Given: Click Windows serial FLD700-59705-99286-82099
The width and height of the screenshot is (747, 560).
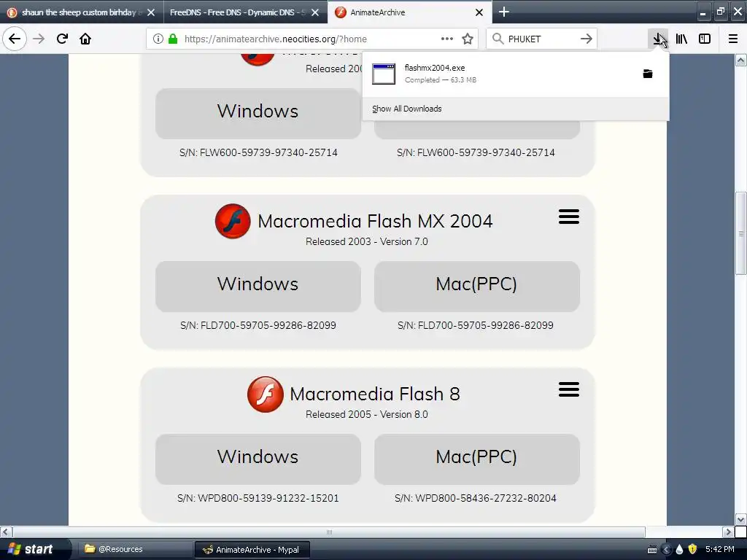Looking at the screenshot, I should pos(258,325).
